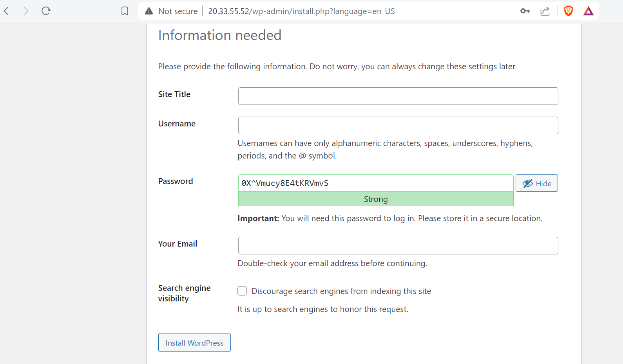The image size is (623, 364).
Task: Click the Install WordPress button
Action: coord(194,342)
